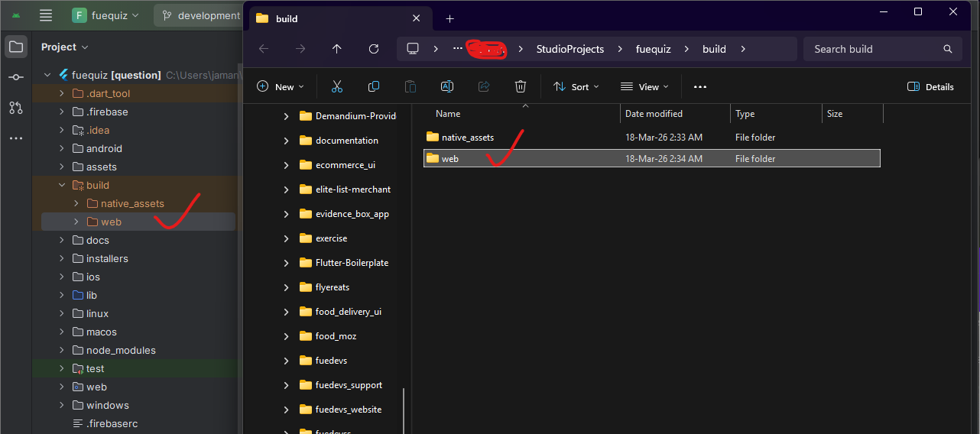Open the development branch dropdown

200,15
